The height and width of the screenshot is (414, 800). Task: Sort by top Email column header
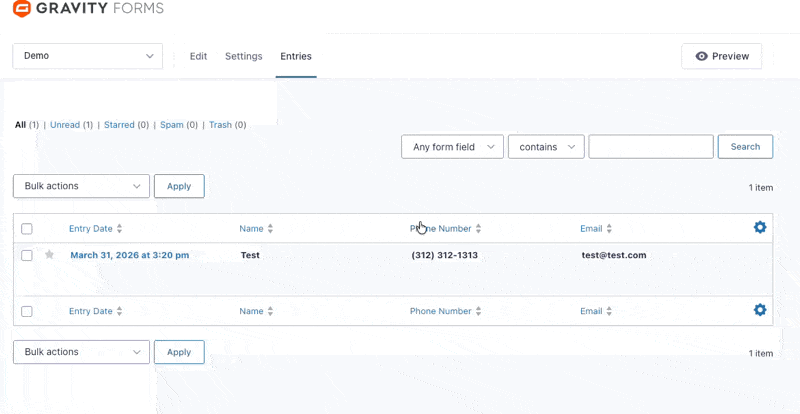click(x=591, y=229)
